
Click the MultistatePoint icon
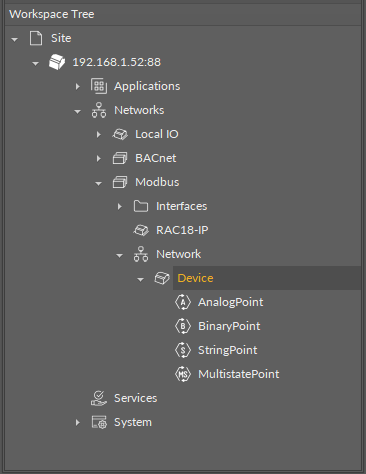pos(183,374)
